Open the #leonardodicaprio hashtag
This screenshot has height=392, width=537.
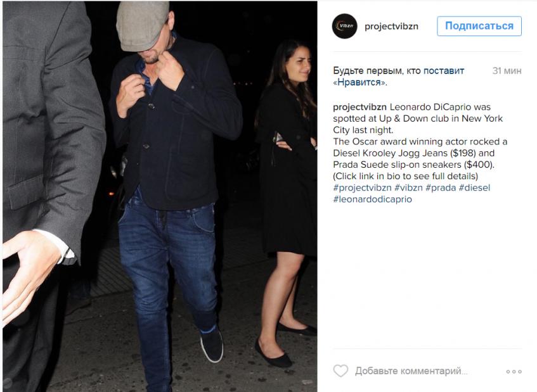[372, 199]
